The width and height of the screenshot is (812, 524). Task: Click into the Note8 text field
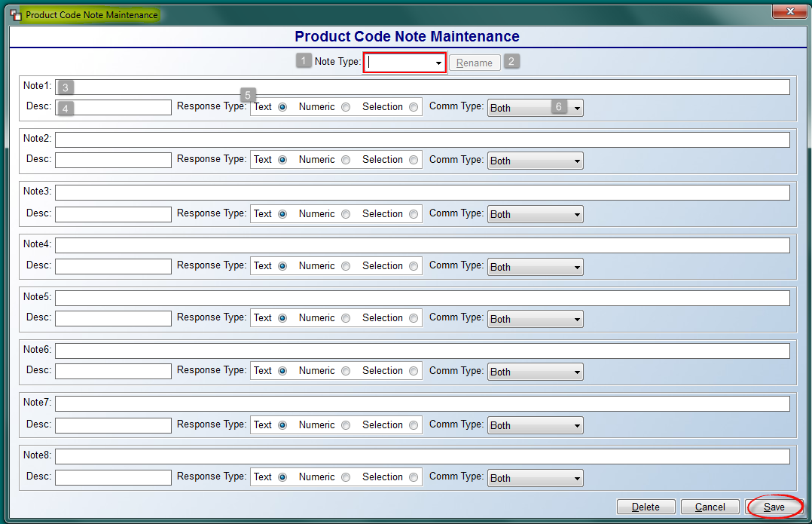coord(423,457)
